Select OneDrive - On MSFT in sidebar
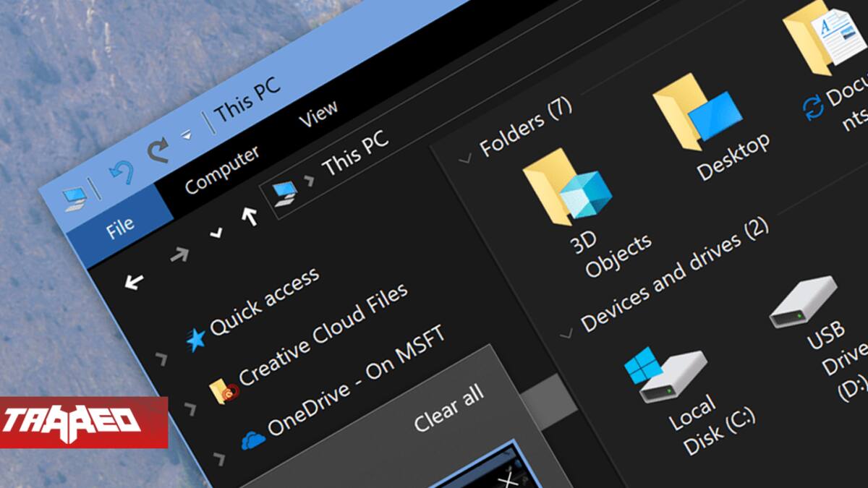The width and height of the screenshot is (868, 488). (356, 381)
